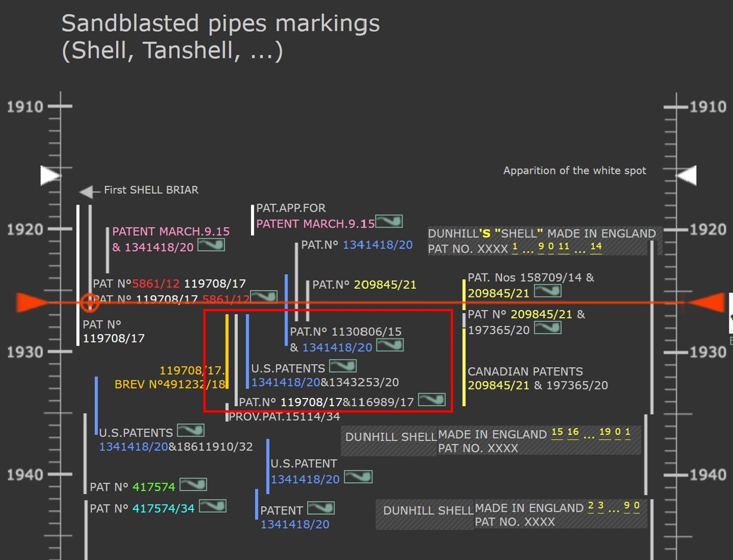Click pipe icon next to PAT.APP.FOR PATENT MARCH.9.15

389,221
